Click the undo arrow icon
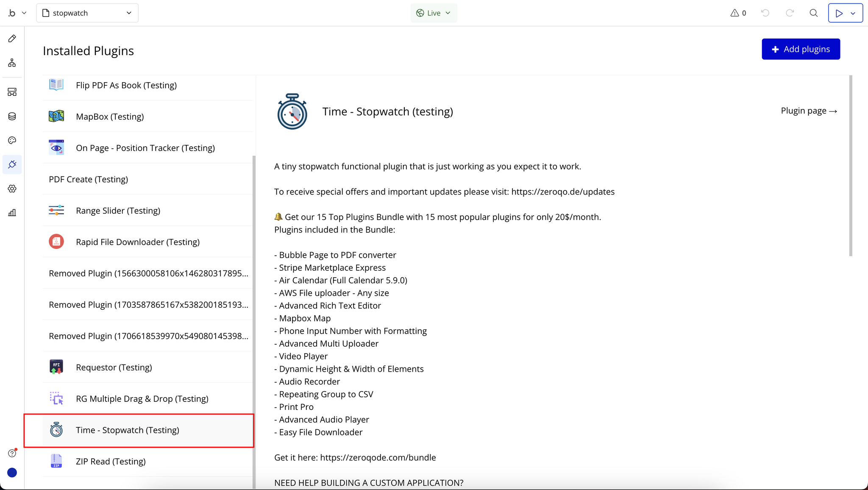Viewport: 868px width, 490px height. [x=765, y=13]
